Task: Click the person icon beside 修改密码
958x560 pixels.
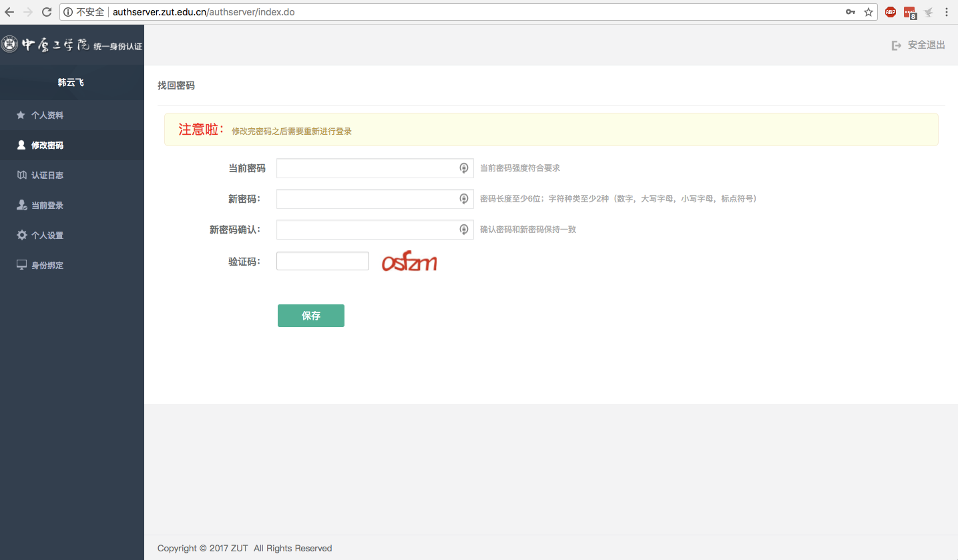Action: click(x=21, y=146)
